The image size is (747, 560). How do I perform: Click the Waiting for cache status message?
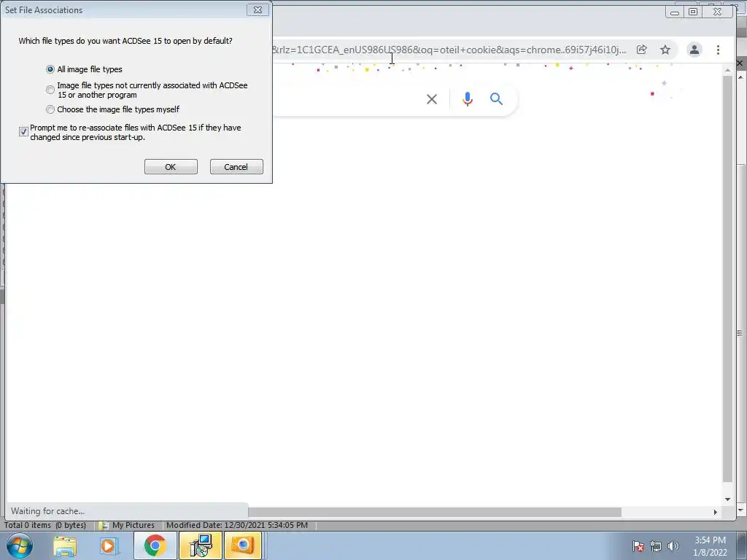point(47,511)
